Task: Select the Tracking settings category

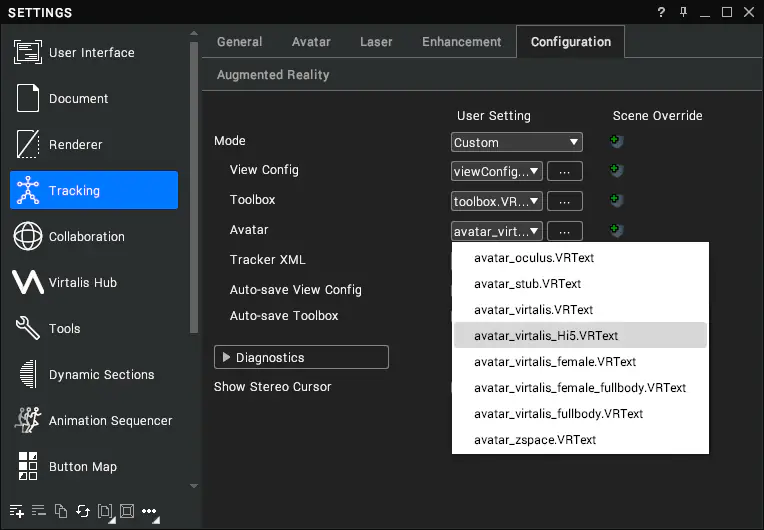Action: tap(94, 190)
